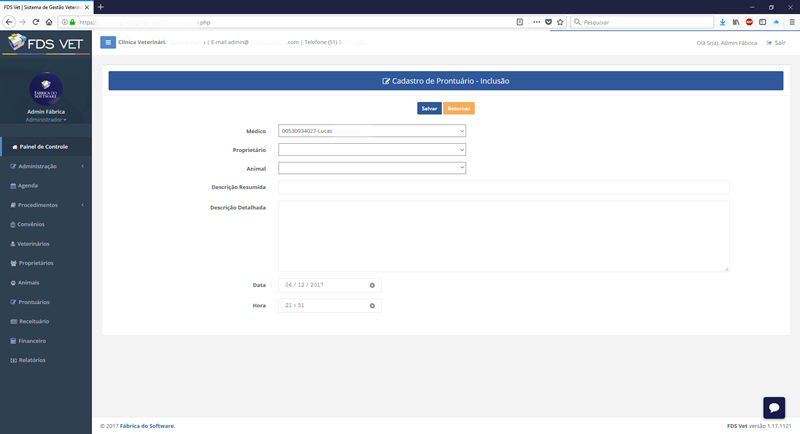This screenshot has height=434, width=800.
Task: Open Firefox hamburger application menu
Action: click(x=790, y=21)
